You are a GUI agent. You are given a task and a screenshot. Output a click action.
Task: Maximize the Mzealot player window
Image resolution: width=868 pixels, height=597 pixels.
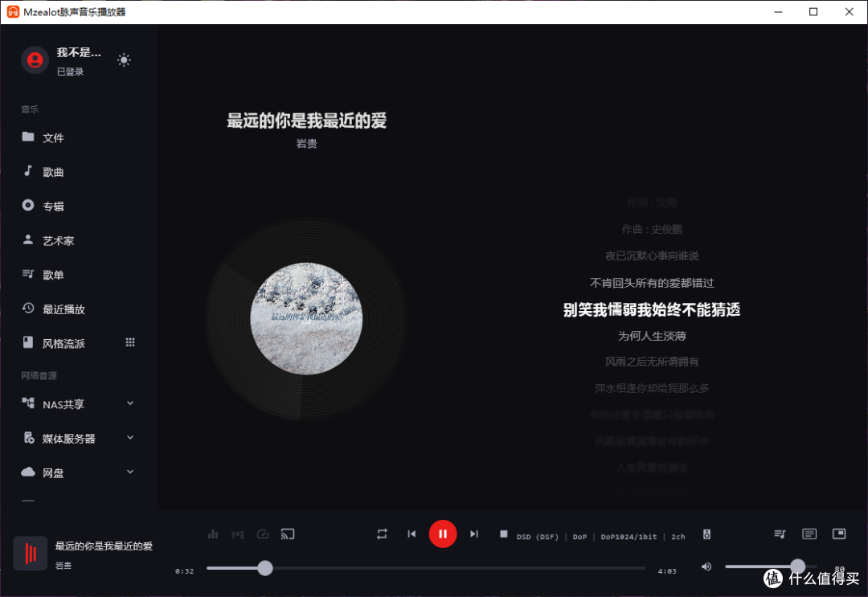(813, 11)
